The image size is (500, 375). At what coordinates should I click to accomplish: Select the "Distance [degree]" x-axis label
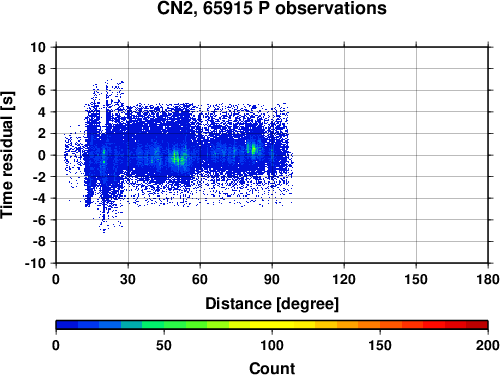pyautogui.click(x=272, y=304)
